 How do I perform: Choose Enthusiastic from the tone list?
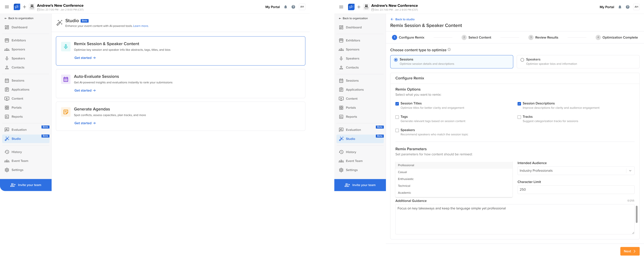pyautogui.click(x=406, y=179)
